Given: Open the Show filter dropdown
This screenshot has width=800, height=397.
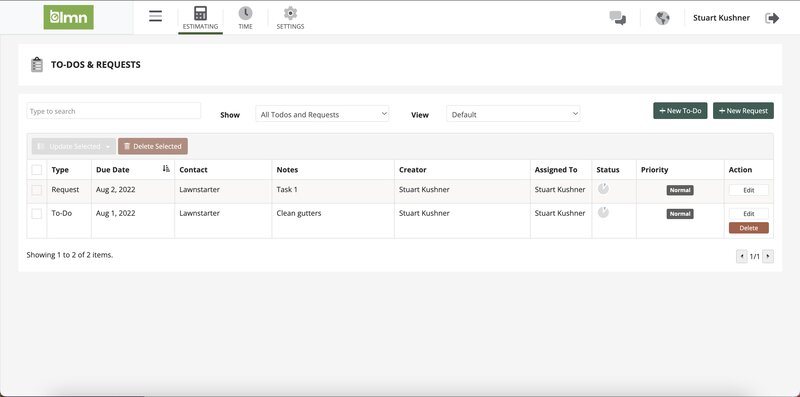Looking at the screenshot, I should click(322, 114).
